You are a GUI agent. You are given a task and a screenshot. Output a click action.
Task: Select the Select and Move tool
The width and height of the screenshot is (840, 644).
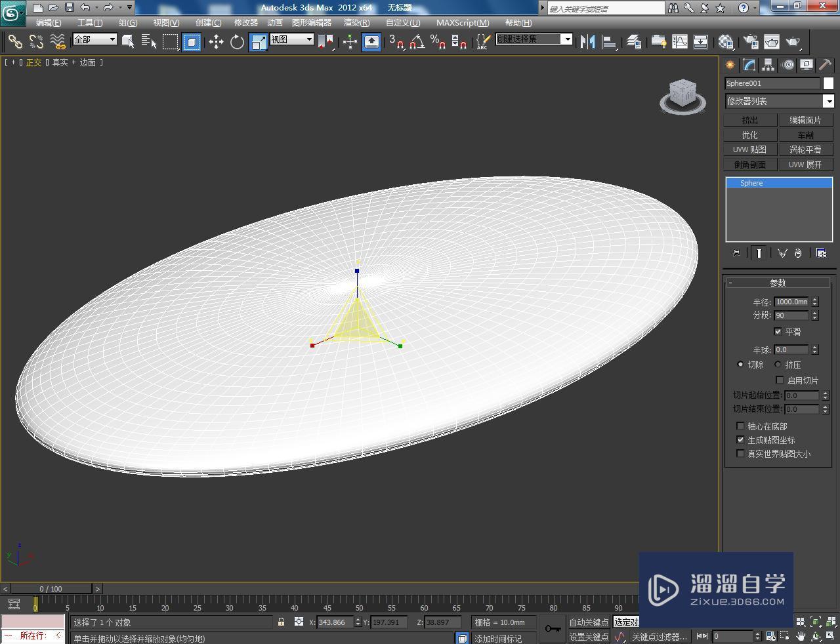click(x=217, y=41)
